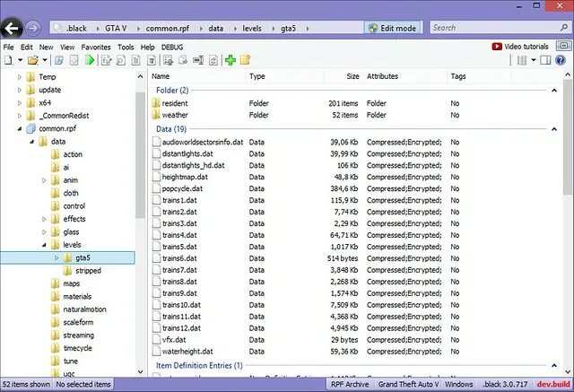Viewport: 574px width, 392px height.
Task: Collapse the Data (19) group
Action: coord(554,129)
